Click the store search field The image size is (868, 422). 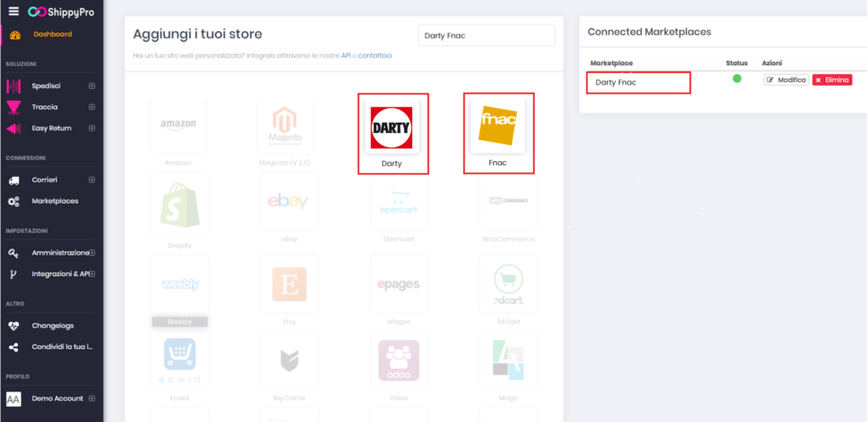tap(487, 36)
